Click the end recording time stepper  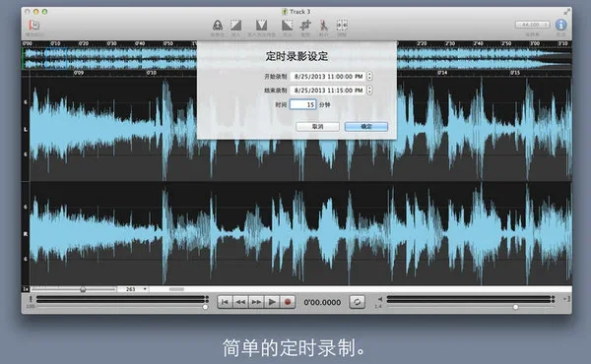click(x=369, y=91)
